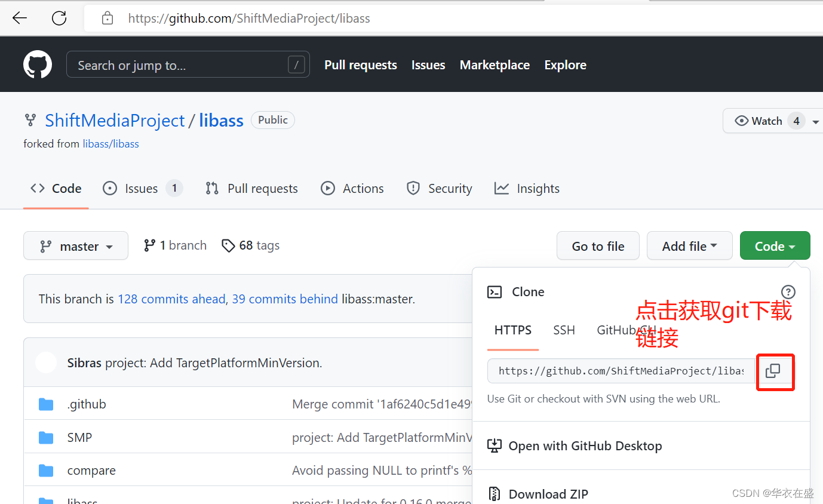This screenshot has height=504, width=823.
Task: Copy the HTTPS clone URL icon
Action: pos(773,371)
